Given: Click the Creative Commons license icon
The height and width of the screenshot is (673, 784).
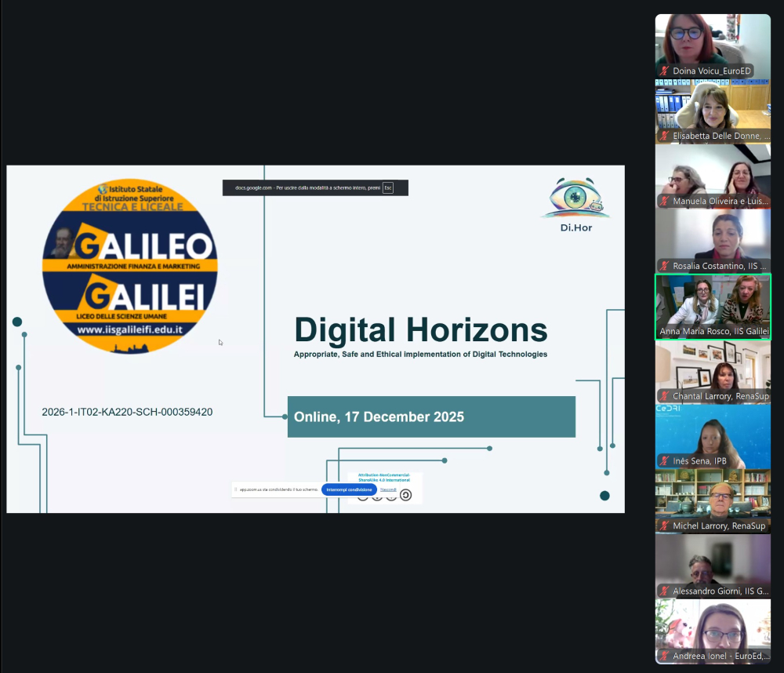Looking at the screenshot, I should [x=405, y=495].
